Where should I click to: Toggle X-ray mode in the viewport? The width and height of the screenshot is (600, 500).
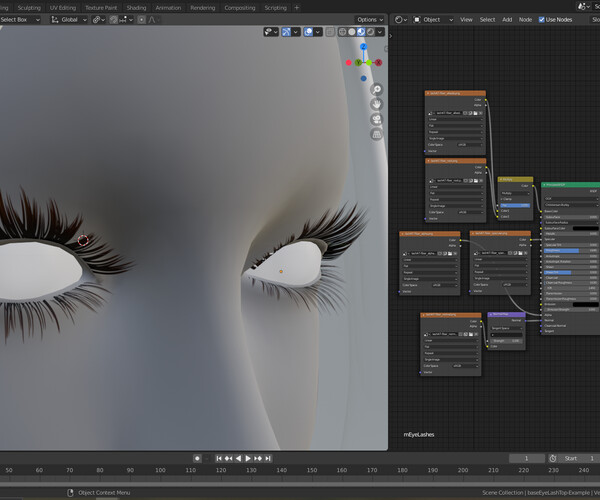pos(330,32)
